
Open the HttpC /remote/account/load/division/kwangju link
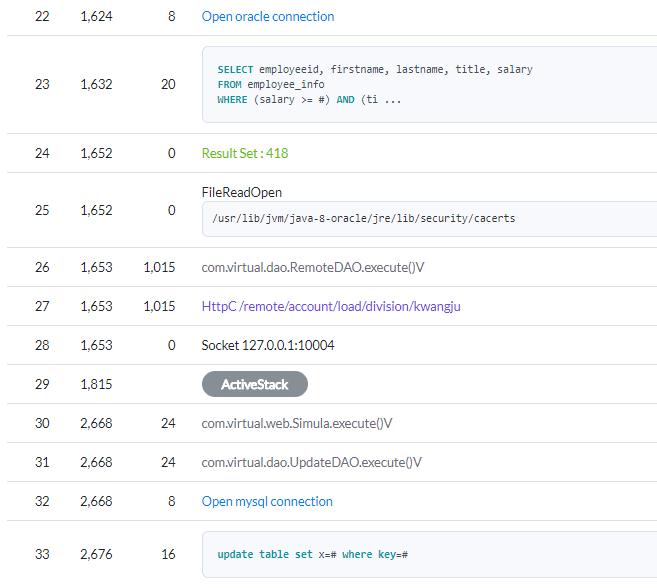(331, 306)
